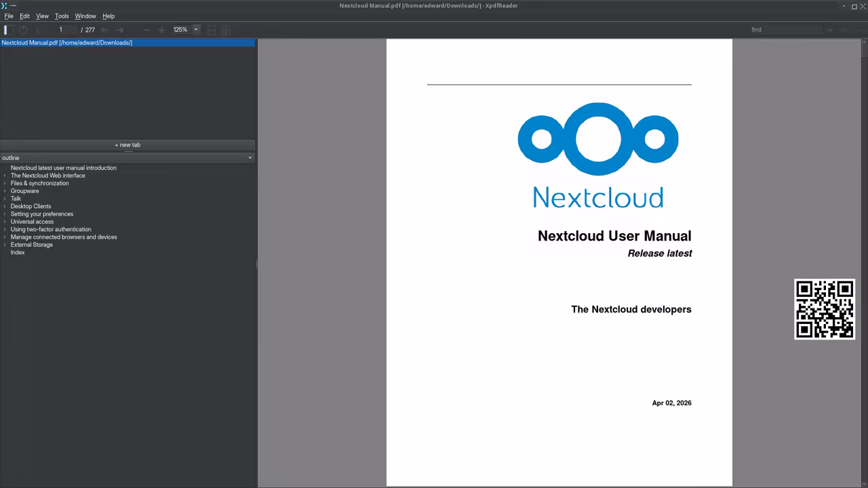Viewport: 868px width, 488px height.
Task: Select 'Setting your preferences' outline text
Action: coord(42,214)
